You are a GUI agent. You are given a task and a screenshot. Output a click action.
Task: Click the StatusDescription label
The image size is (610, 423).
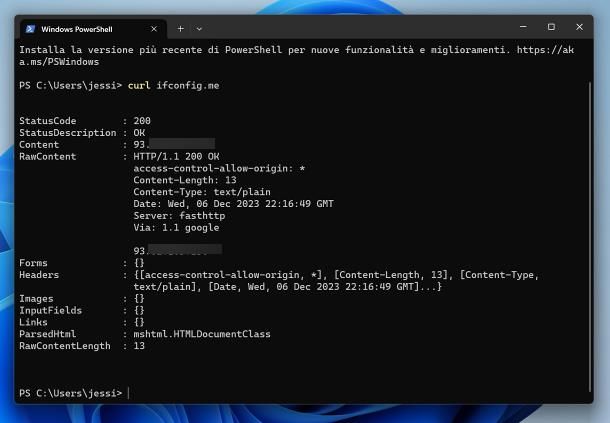point(68,133)
